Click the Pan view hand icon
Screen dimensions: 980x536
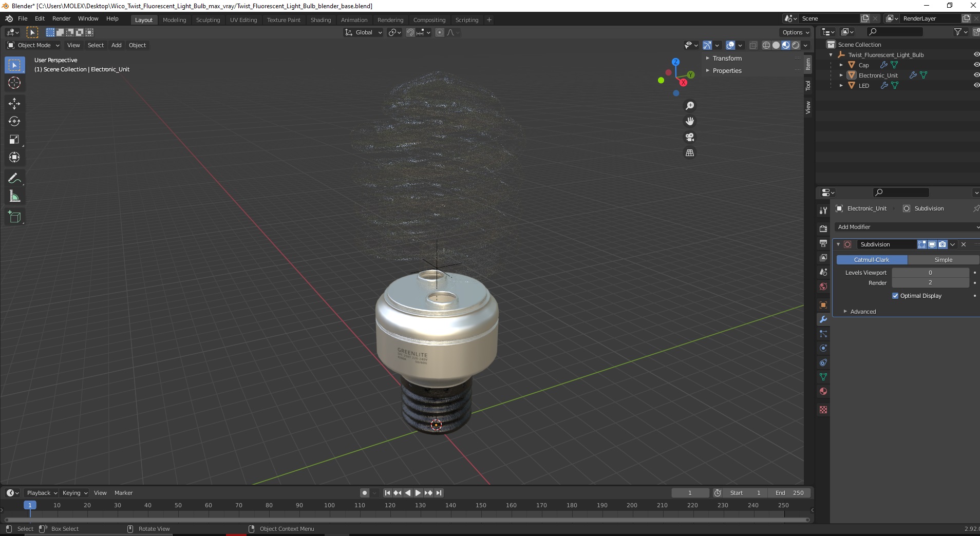(x=690, y=121)
